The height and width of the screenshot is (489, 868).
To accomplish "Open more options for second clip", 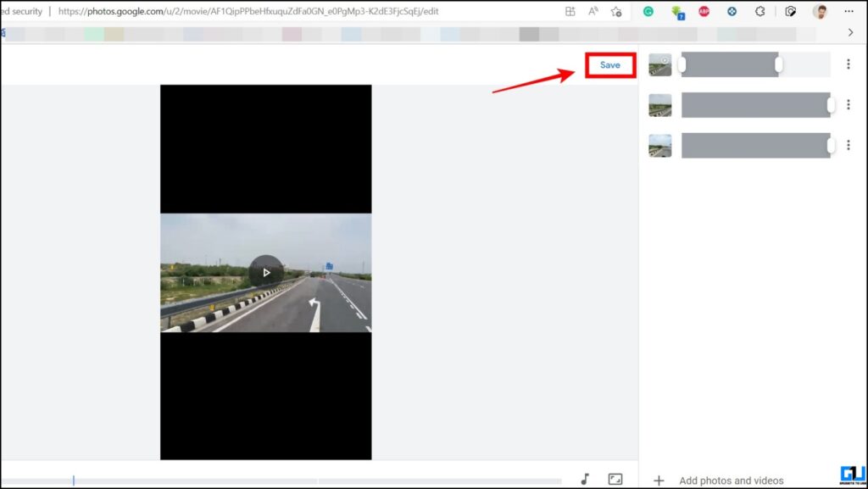I will 848,104.
